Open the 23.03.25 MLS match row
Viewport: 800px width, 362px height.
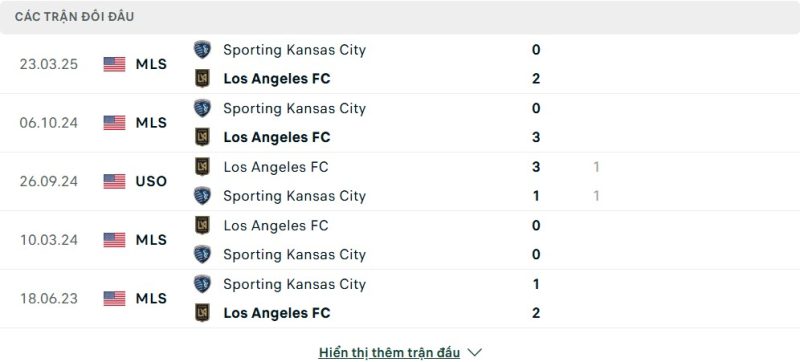pyautogui.click(x=400, y=64)
